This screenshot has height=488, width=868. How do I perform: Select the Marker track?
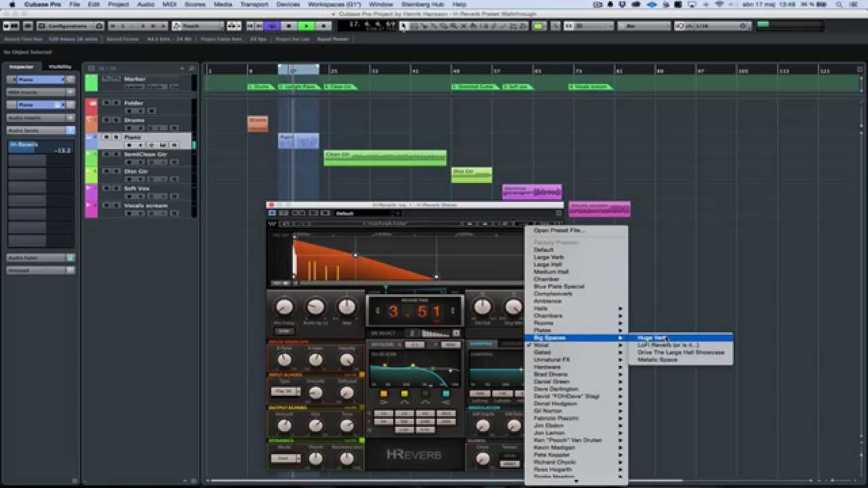pos(135,79)
